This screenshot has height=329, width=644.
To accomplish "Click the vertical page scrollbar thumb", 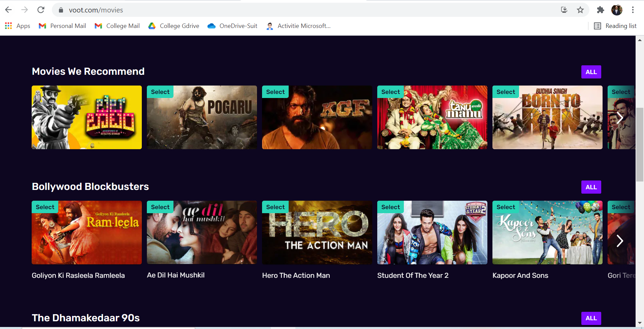I will pos(640,145).
